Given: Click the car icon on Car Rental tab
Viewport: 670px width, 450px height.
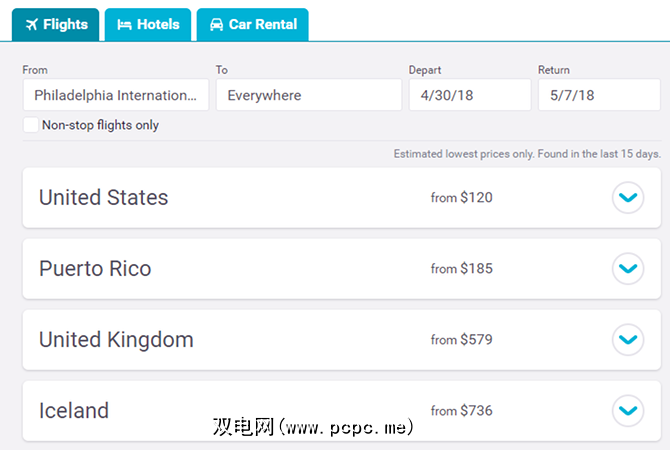Looking at the screenshot, I should [216, 25].
